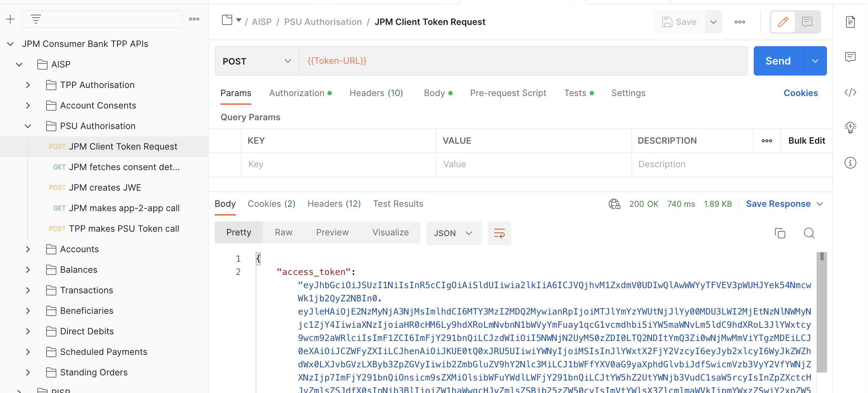868x393 pixels.
Task: Toggle line wrap icon in response toolbar
Action: [499, 233]
